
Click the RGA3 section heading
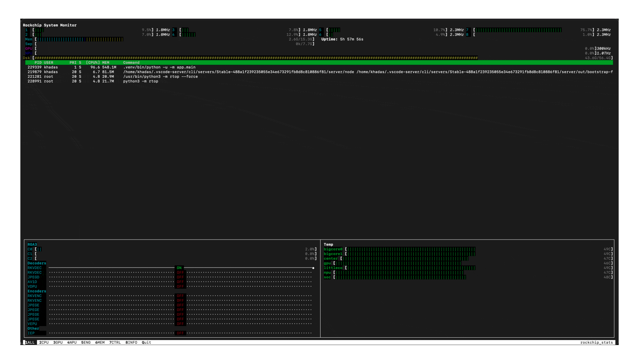tap(32, 245)
